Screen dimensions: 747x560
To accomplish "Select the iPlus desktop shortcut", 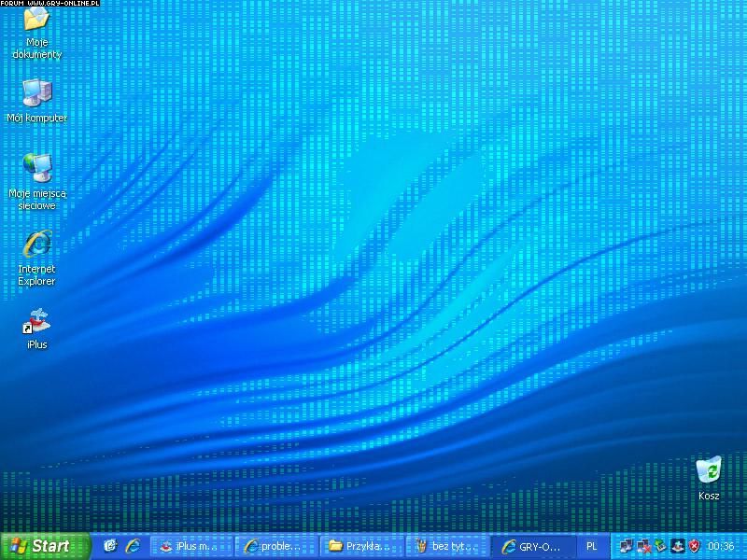I will (36, 322).
